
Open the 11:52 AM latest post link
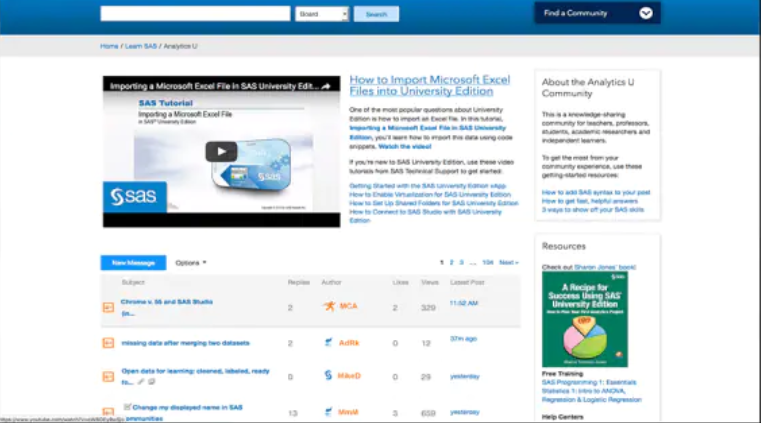[x=463, y=303]
